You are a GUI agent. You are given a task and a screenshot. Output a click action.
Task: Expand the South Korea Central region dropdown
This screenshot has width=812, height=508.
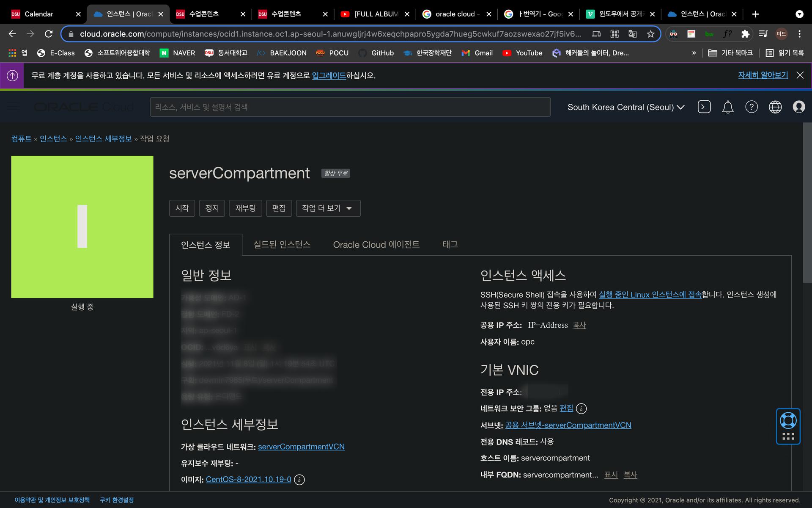click(x=625, y=107)
